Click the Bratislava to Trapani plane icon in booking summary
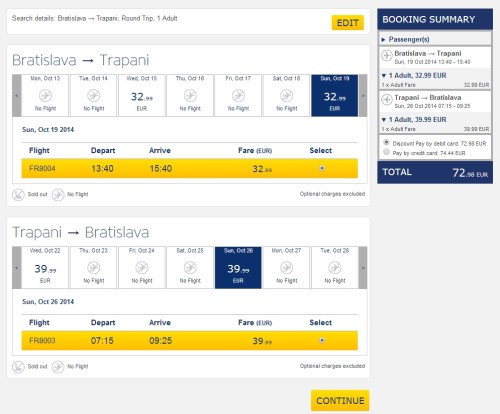Image resolution: width=500 pixels, height=414 pixels. point(387,55)
